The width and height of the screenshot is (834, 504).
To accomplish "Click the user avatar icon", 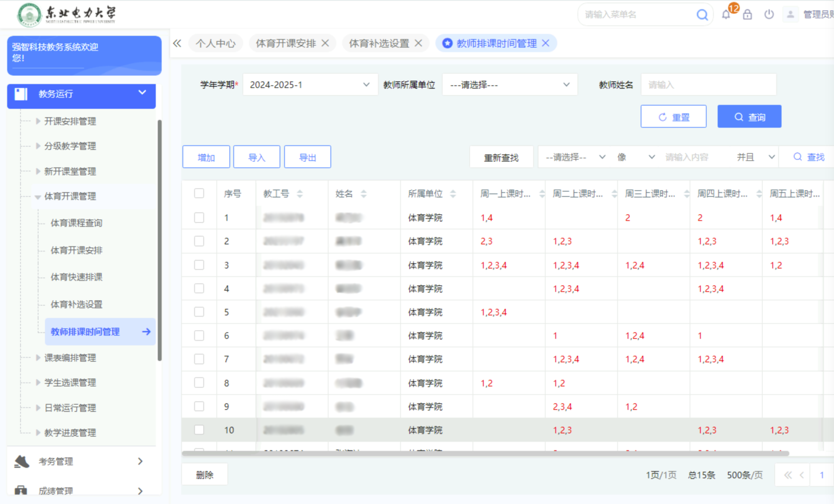I will [790, 15].
